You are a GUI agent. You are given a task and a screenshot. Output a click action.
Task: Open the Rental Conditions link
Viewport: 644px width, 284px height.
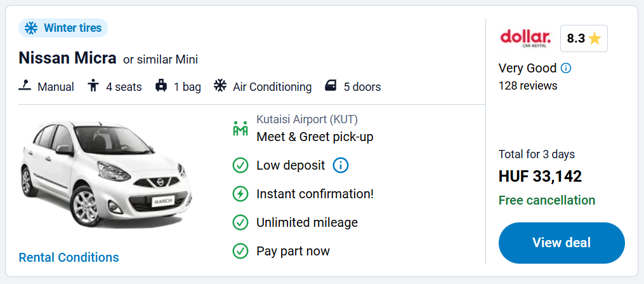pyautogui.click(x=69, y=257)
